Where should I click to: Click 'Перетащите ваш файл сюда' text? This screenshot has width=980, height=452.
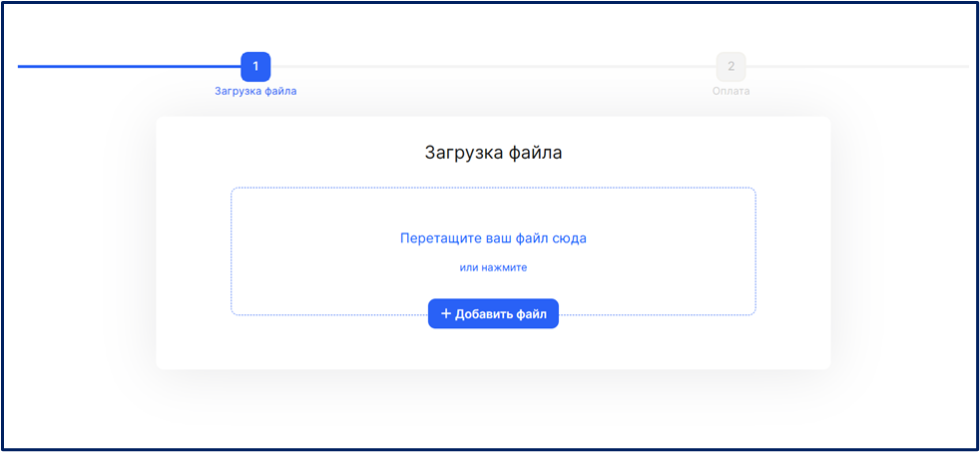493,238
